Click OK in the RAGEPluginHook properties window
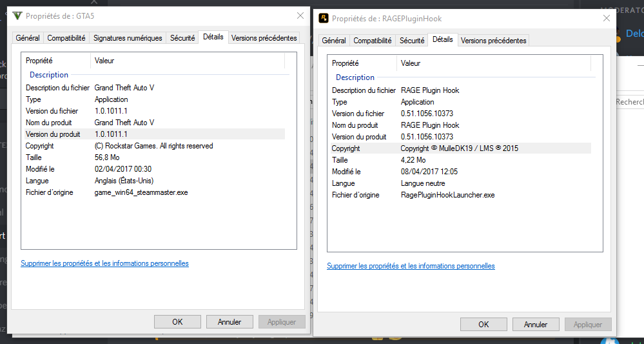This screenshot has height=344, width=644. tap(484, 324)
